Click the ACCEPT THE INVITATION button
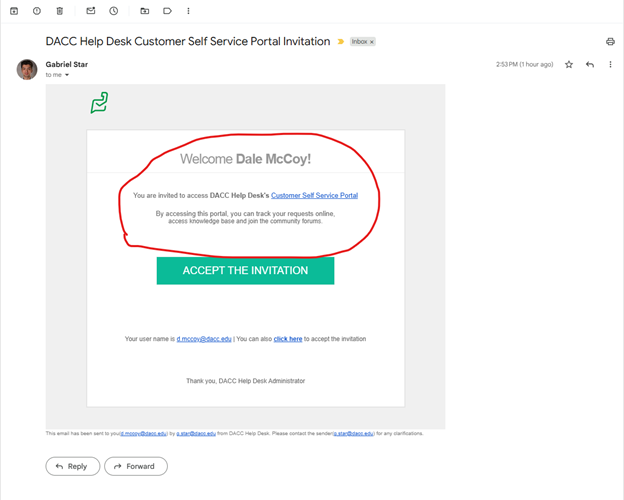 pos(246,271)
